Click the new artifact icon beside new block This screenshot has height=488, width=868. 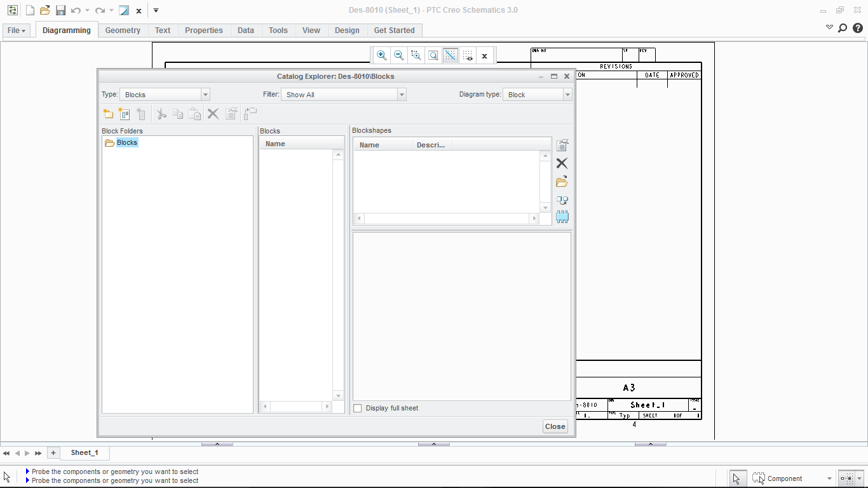(x=140, y=114)
